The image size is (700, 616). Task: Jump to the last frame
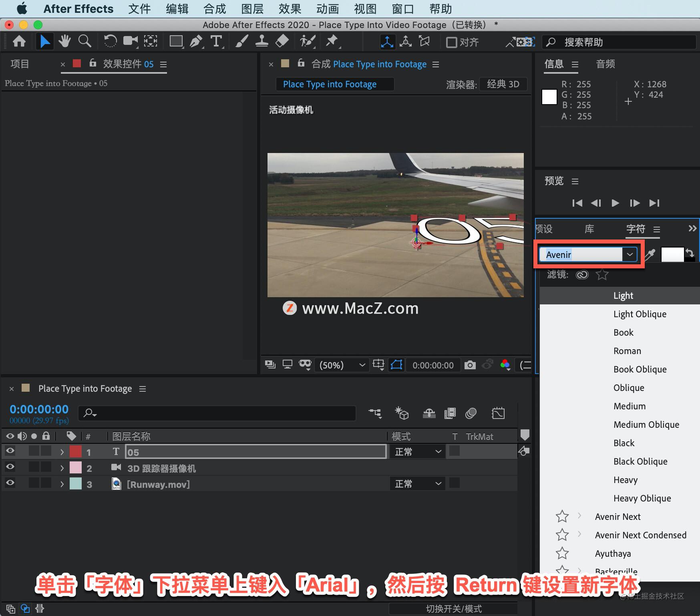[654, 203]
